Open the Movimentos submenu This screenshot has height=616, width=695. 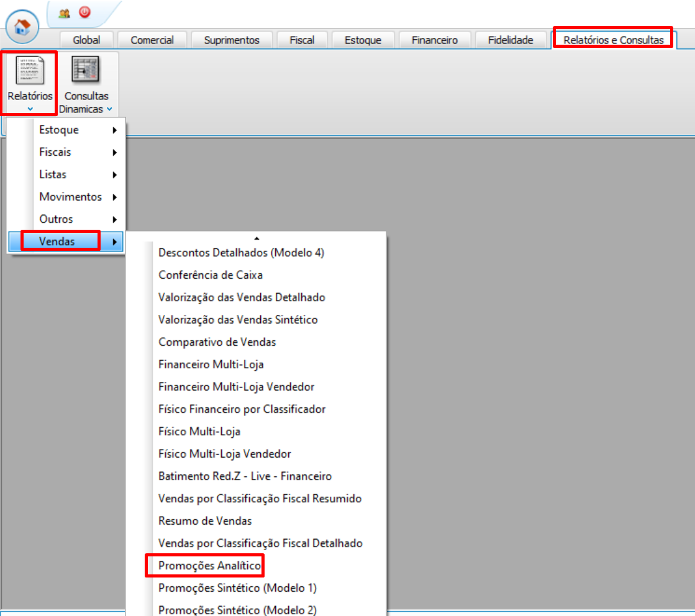pos(66,197)
